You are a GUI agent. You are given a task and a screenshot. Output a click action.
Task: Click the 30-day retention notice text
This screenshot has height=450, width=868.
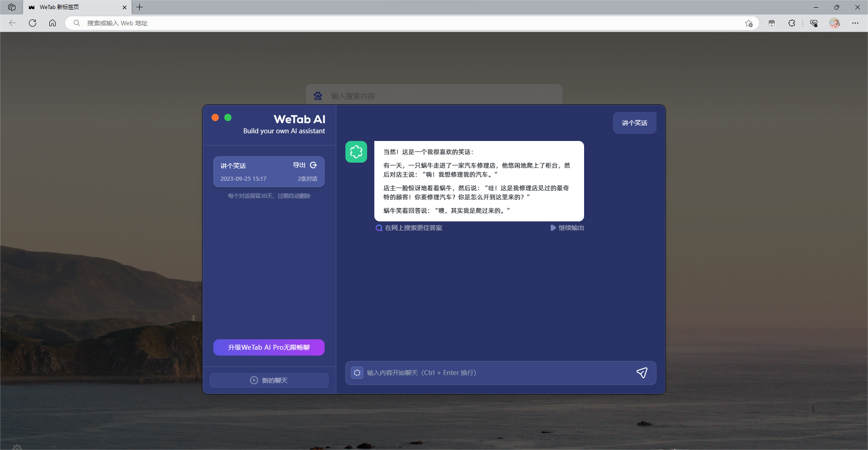click(x=269, y=196)
